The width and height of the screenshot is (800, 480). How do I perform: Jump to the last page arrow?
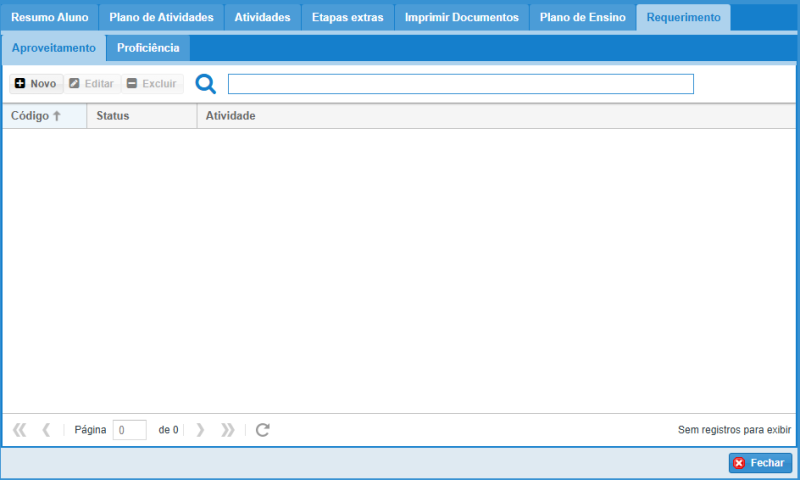point(228,430)
